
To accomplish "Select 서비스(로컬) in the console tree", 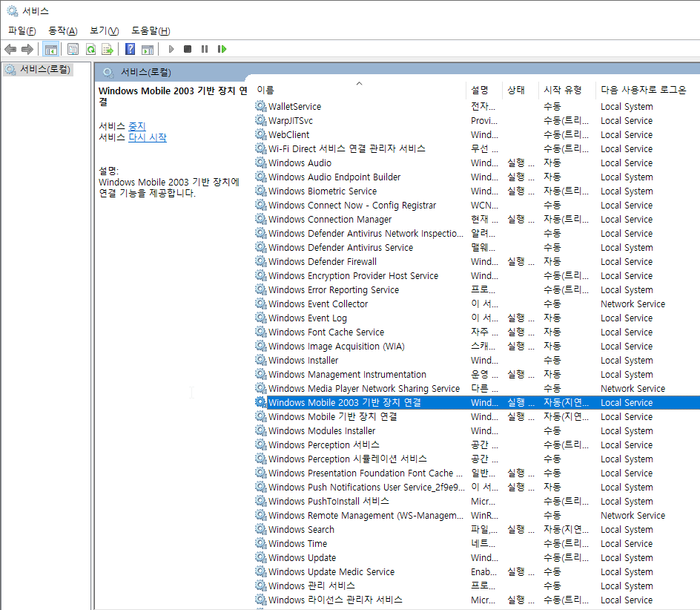I will [45, 69].
